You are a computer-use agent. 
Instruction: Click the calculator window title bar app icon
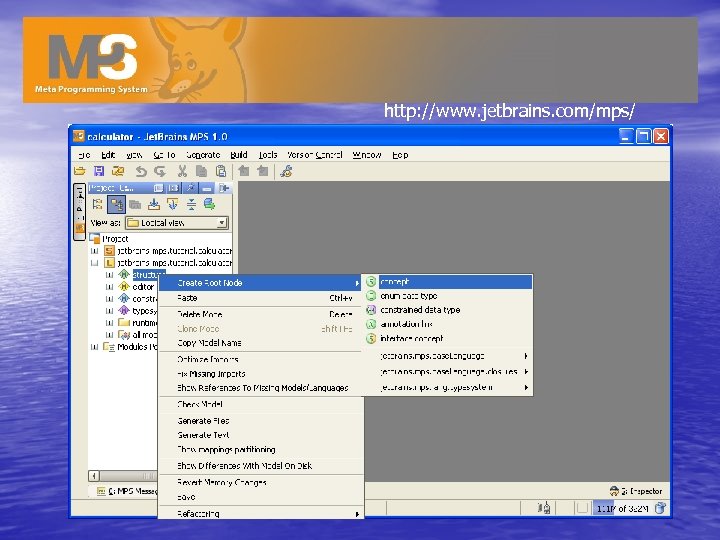click(x=79, y=136)
